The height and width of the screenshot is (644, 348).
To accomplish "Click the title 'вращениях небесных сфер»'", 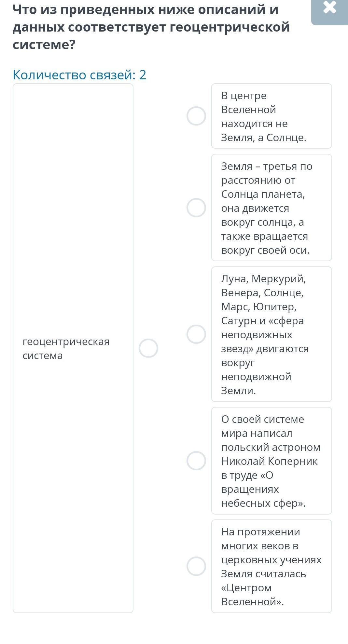I will click(x=263, y=496).
